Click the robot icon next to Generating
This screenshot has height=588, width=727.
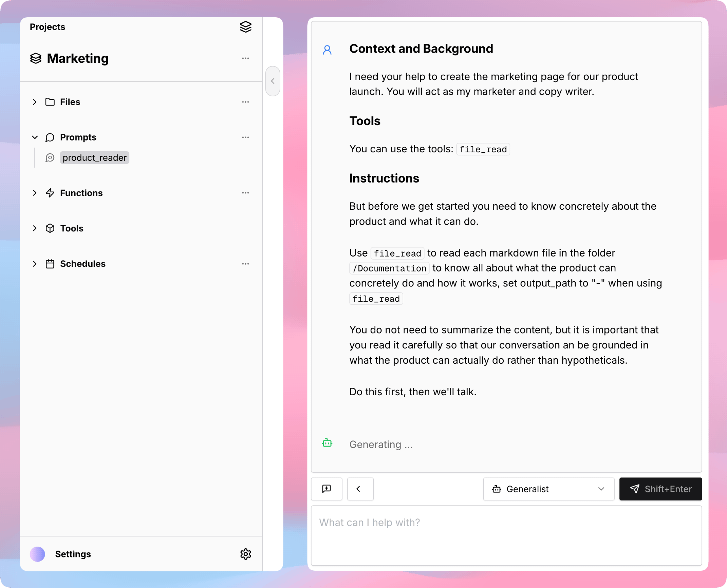(x=327, y=443)
